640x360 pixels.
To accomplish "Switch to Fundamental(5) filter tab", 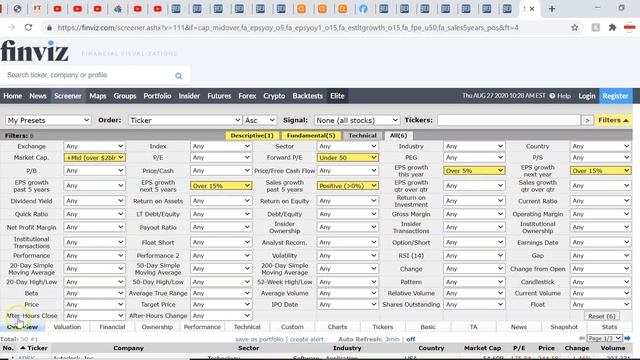I will (x=311, y=136).
